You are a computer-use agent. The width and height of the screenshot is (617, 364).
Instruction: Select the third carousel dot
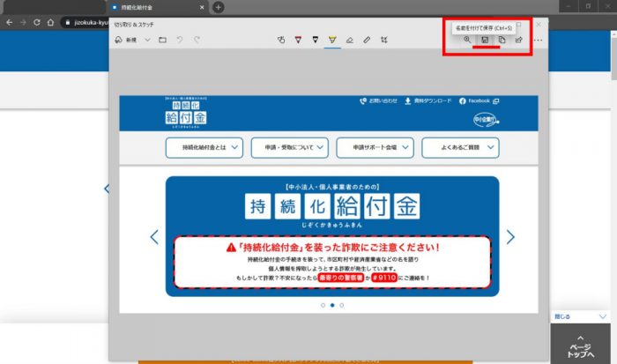point(342,305)
